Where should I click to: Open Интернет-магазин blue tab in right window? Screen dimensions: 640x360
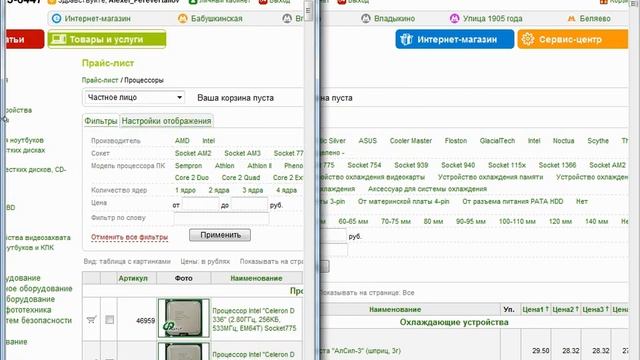coord(455,39)
